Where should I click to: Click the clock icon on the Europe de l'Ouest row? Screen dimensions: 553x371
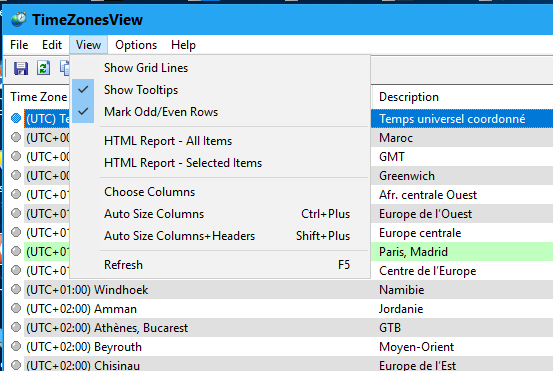16,213
